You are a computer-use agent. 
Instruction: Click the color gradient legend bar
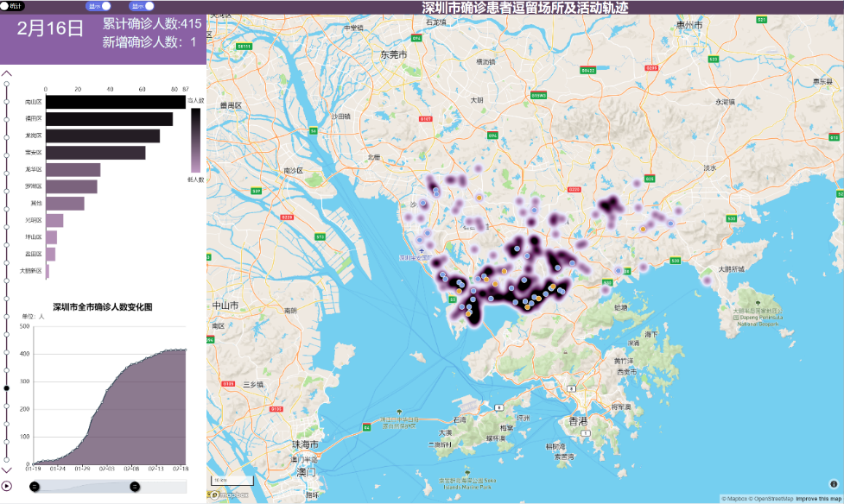click(x=196, y=139)
